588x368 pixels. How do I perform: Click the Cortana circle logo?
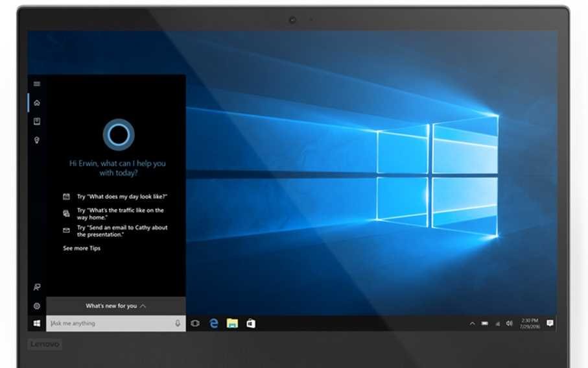click(119, 134)
